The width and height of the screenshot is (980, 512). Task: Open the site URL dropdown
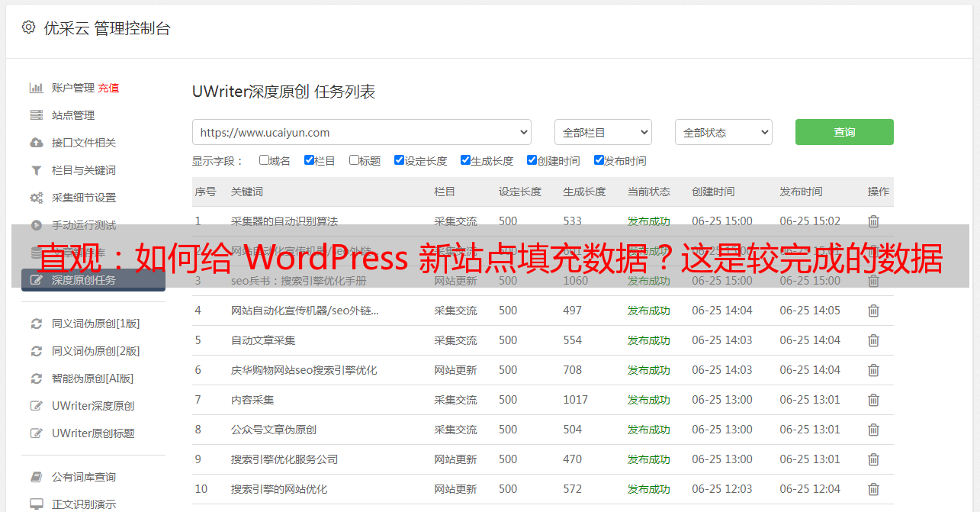361,132
